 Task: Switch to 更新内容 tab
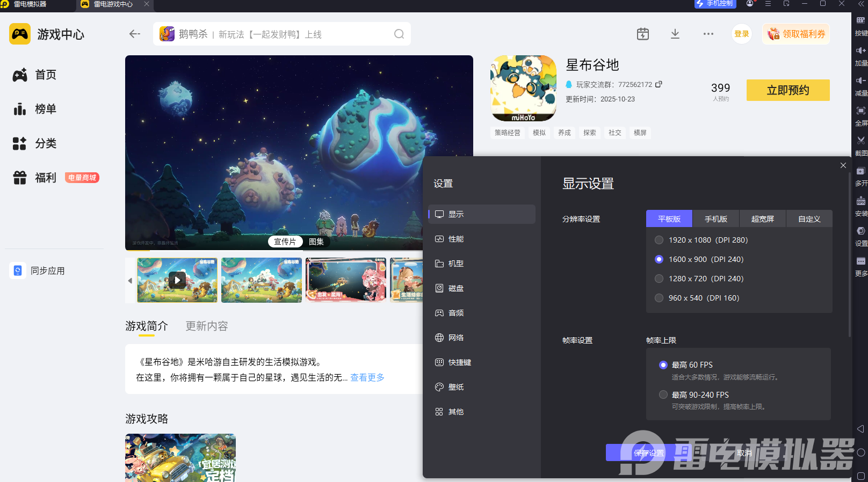click(x=207, y=326)
